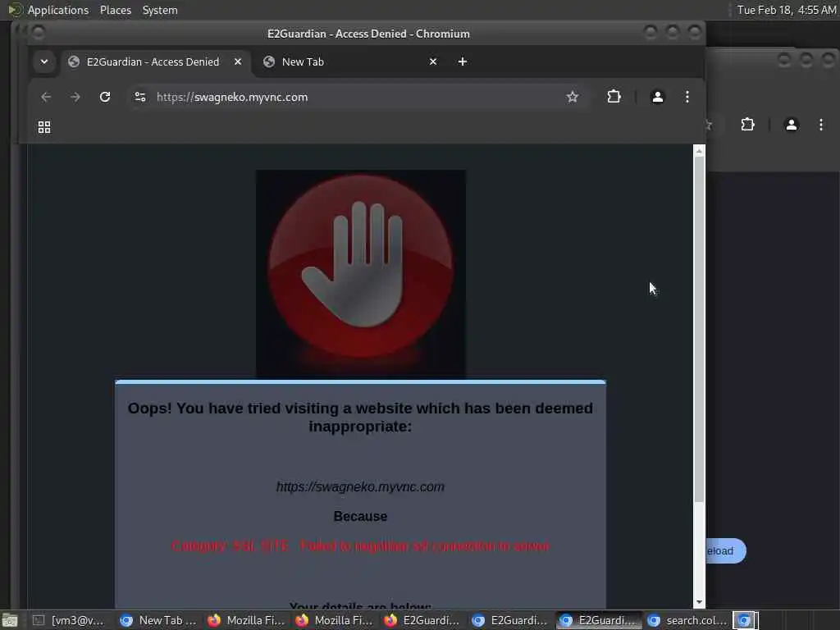
Task: Open the apps grid shortcut
Action: click(44, 127)
